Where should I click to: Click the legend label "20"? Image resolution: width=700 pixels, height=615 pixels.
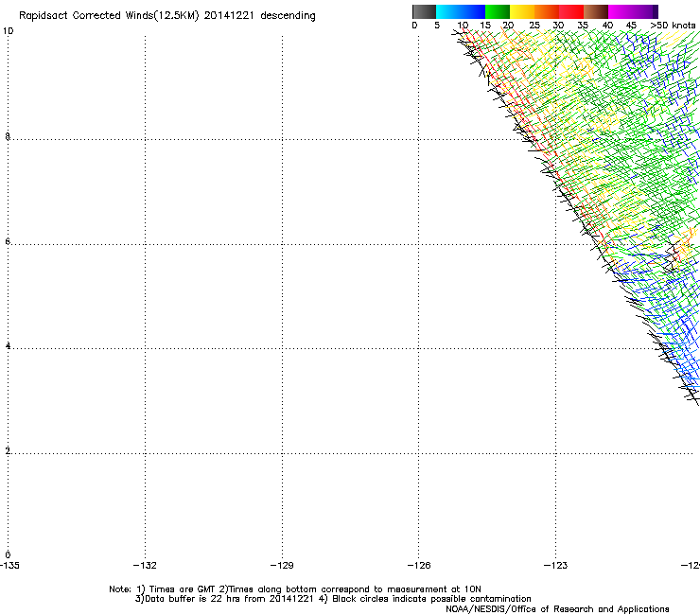[508, 26]
